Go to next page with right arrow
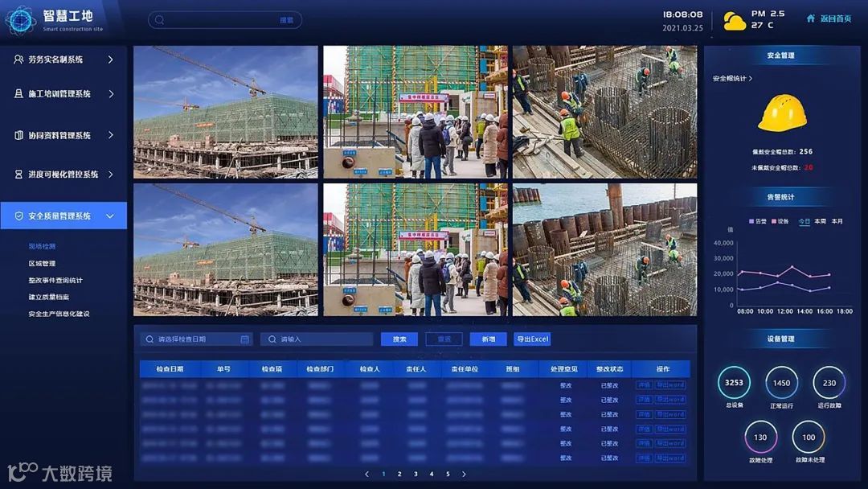Viewport: 868px width, 489px height. coord(464,474)
